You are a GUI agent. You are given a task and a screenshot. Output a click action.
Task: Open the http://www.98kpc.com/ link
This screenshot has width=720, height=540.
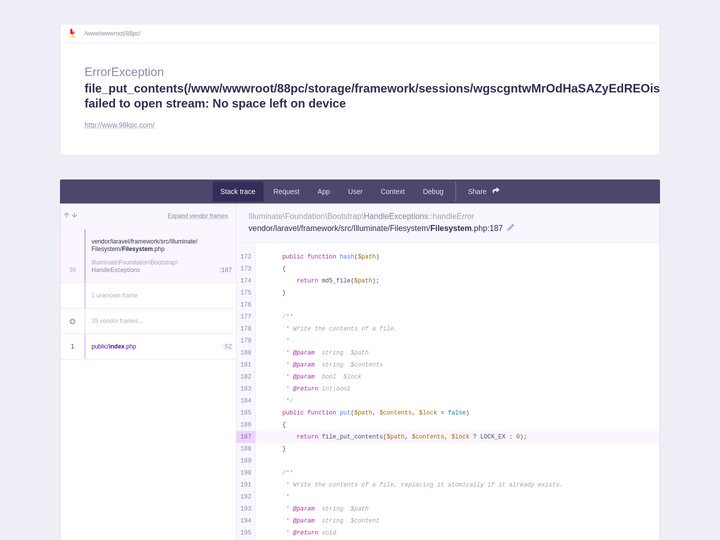[x=119, y=125]
